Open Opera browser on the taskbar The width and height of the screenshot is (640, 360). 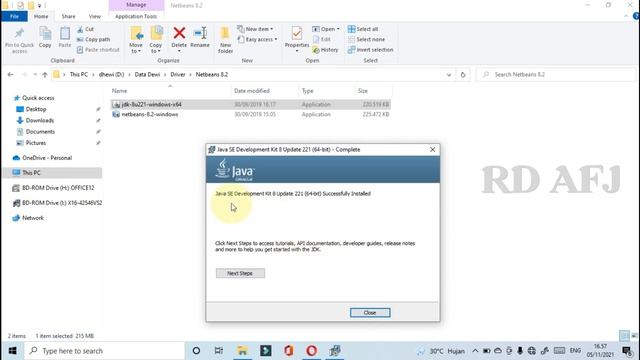pyautogui.click(x=311, y=351)
